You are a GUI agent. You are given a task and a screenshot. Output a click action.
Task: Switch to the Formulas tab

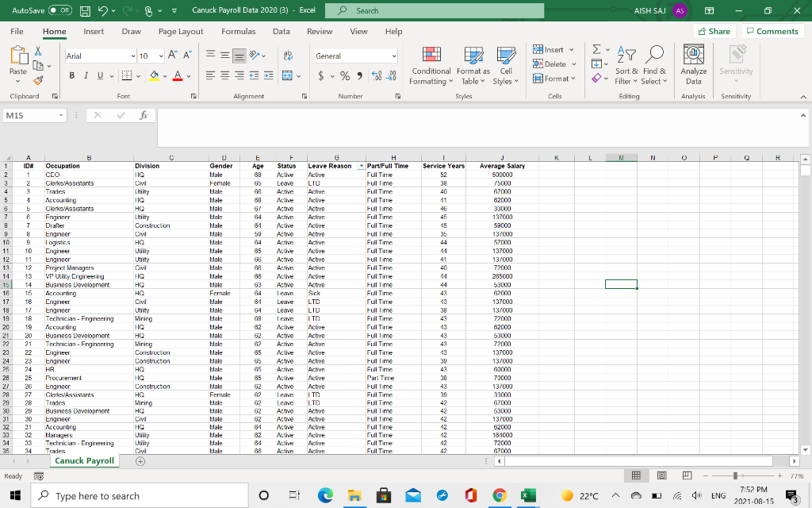[x=238, y=31]
